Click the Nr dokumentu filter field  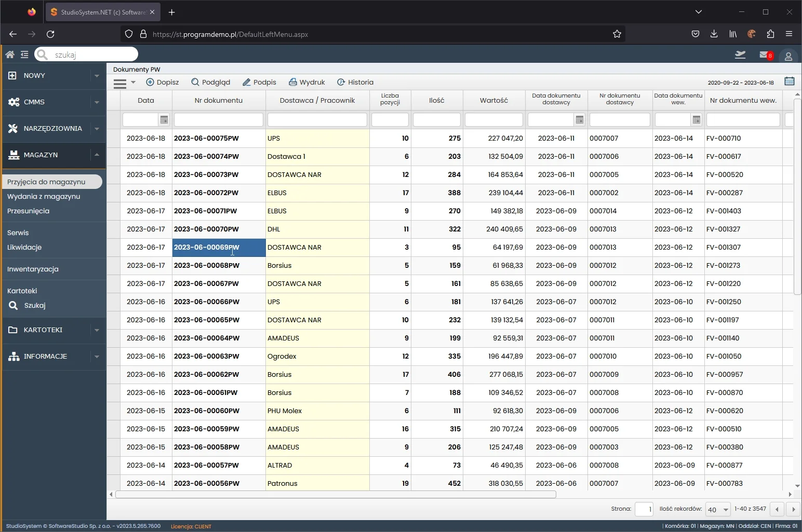point(219,120)
